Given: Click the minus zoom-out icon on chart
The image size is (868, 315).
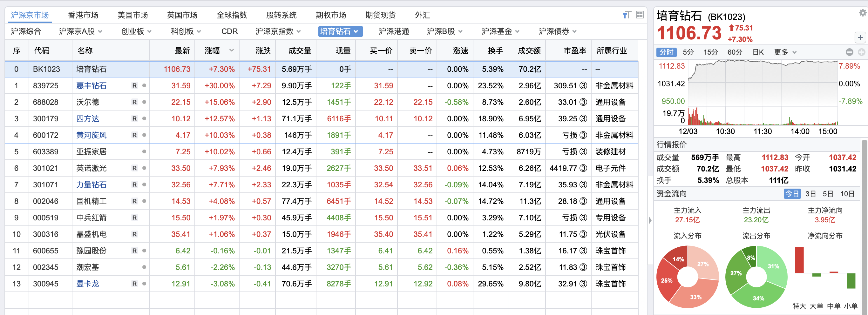Looking at the screenshot, I should (x=850, y=52).
